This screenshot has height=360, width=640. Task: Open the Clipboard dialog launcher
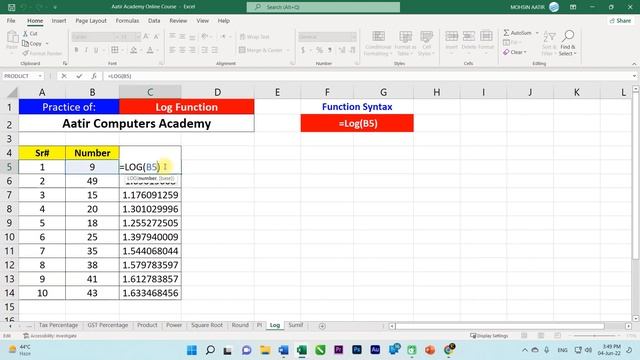coord(65,64)
